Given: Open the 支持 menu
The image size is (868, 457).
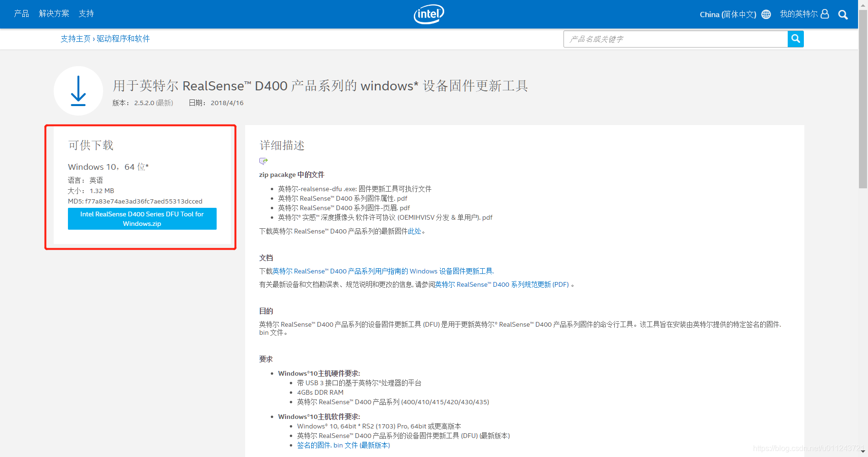Looking at the screenshot, I should pyautogui.click(x=86, y=13).
